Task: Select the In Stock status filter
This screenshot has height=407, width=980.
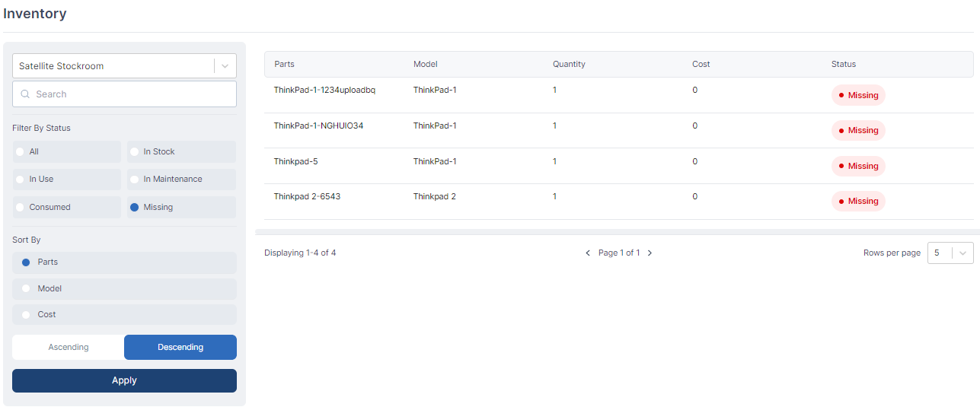Action: click(x=181, y=152)
